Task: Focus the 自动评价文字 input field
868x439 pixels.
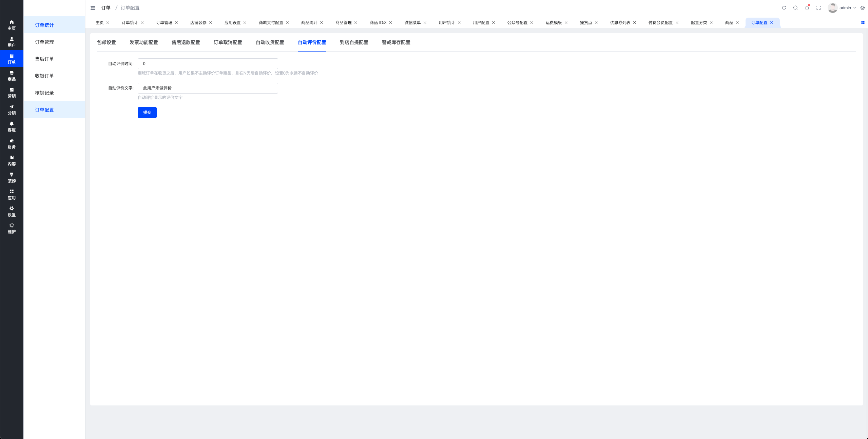Action: tap(208, 88)
